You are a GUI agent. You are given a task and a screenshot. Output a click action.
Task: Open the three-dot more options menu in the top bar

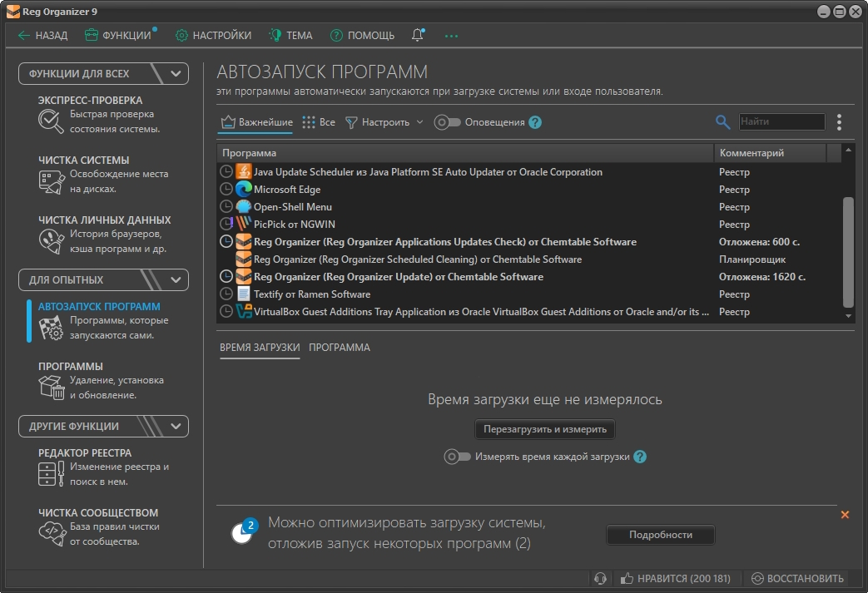pos(451,36)
